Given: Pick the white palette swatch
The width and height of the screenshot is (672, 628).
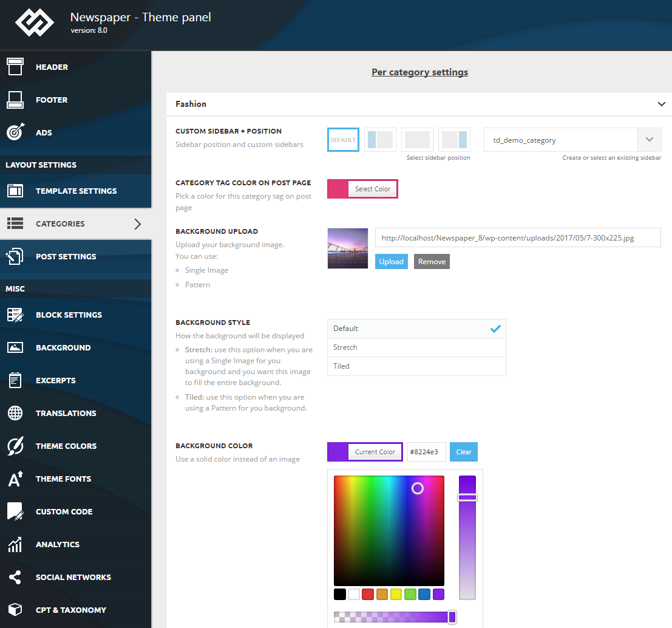Looking at the screenshot, I should pyautogui.click(x=354, y=594).
